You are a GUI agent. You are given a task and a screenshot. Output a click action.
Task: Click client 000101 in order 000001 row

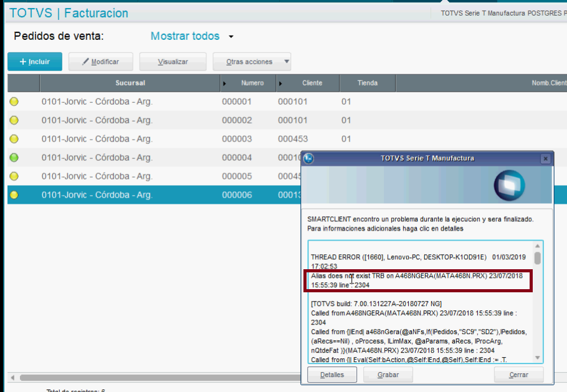293,102
